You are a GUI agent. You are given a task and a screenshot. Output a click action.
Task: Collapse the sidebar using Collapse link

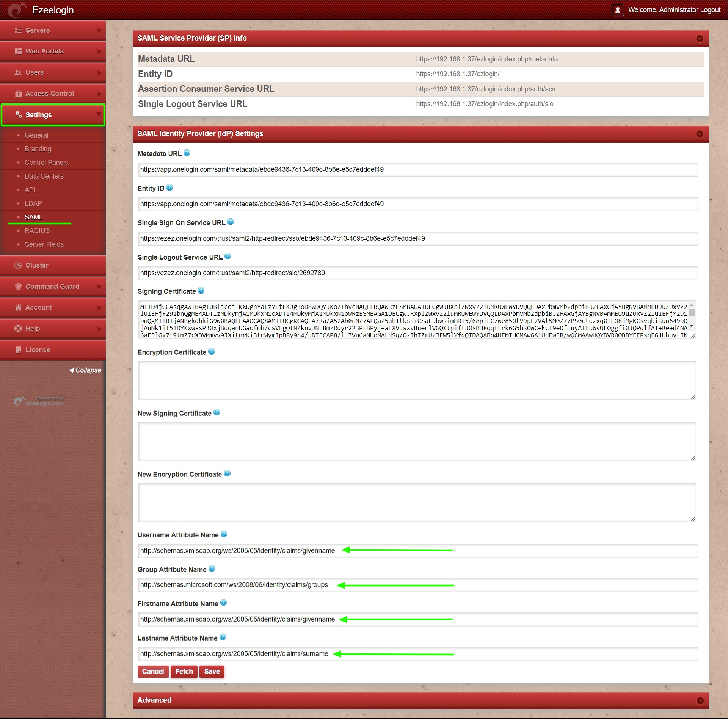[85, 370]
